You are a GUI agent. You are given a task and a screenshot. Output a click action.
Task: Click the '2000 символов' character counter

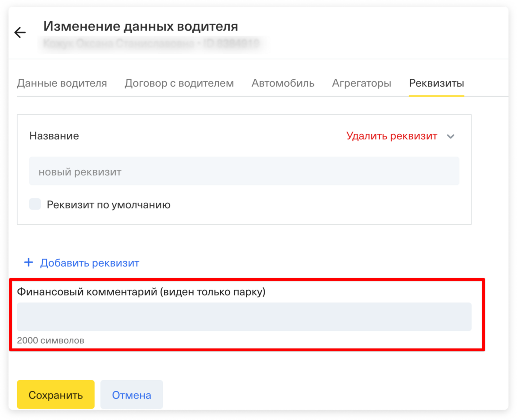tap(50, 340)
